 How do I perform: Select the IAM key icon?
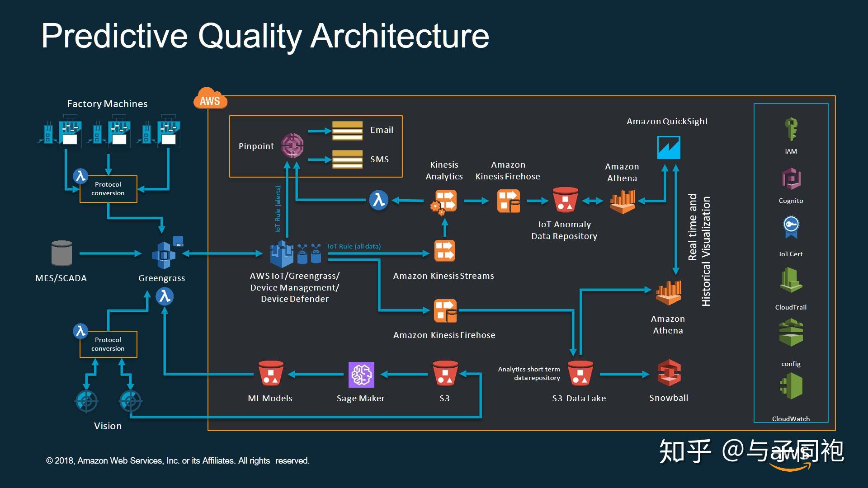point(791,129)
